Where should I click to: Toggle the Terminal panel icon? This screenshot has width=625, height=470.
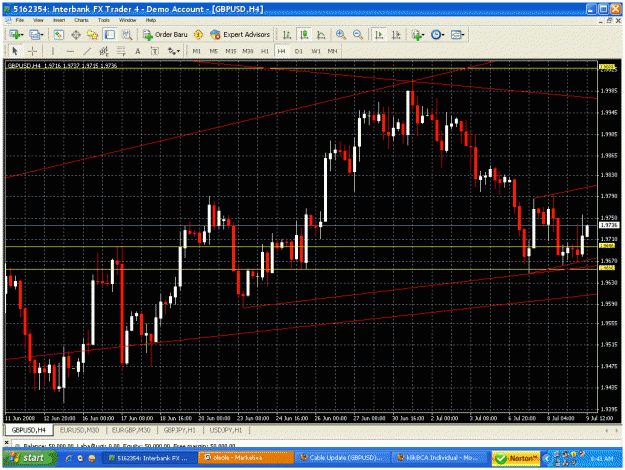tap(110, 35)
